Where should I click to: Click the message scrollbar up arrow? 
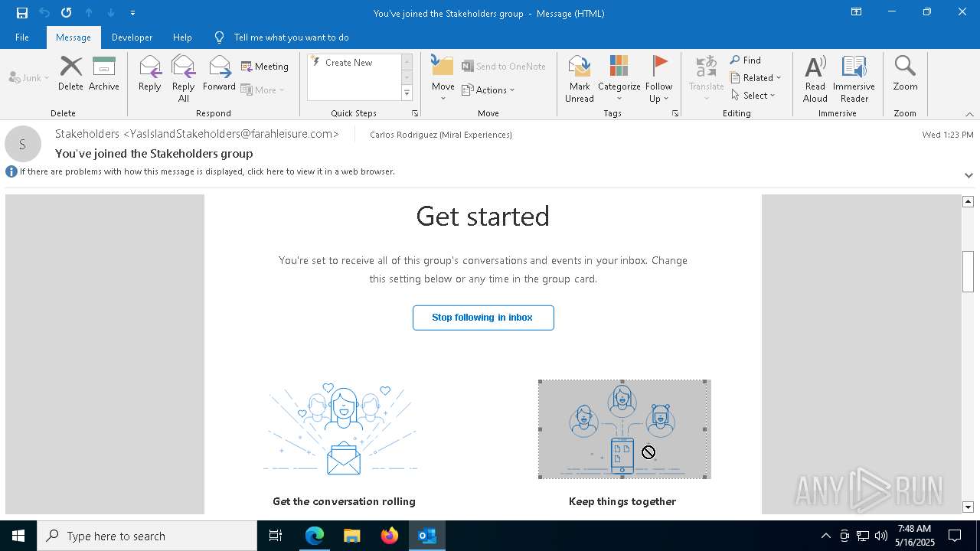tap(968, 201)
